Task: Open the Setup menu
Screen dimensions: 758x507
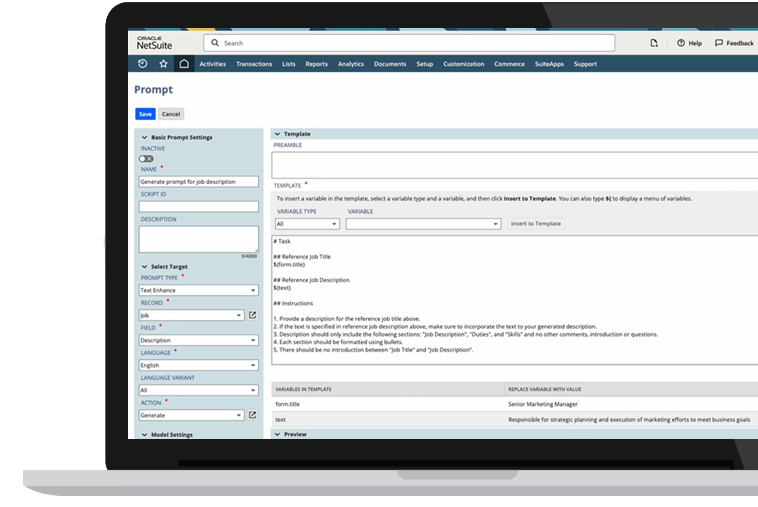Action: coord(425,64)
